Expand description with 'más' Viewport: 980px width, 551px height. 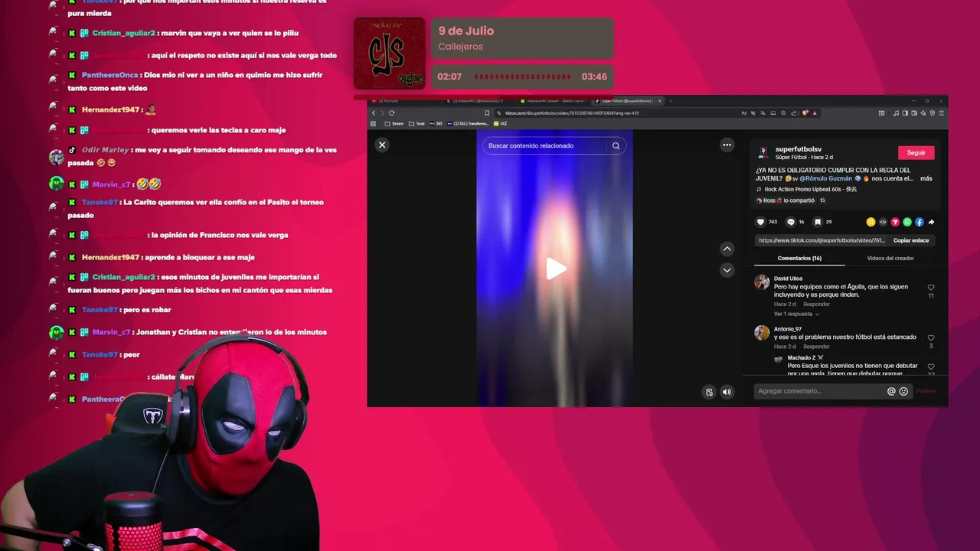point(926,178)
